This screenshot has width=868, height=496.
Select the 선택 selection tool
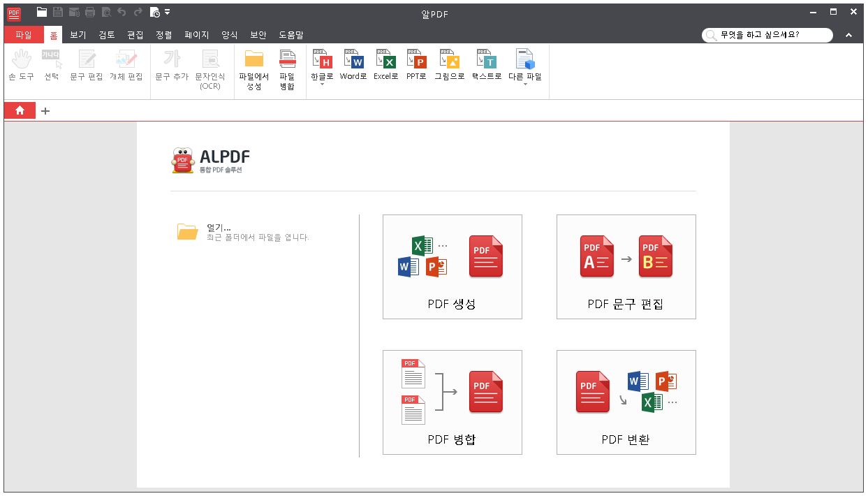click(x=52, y=65)
